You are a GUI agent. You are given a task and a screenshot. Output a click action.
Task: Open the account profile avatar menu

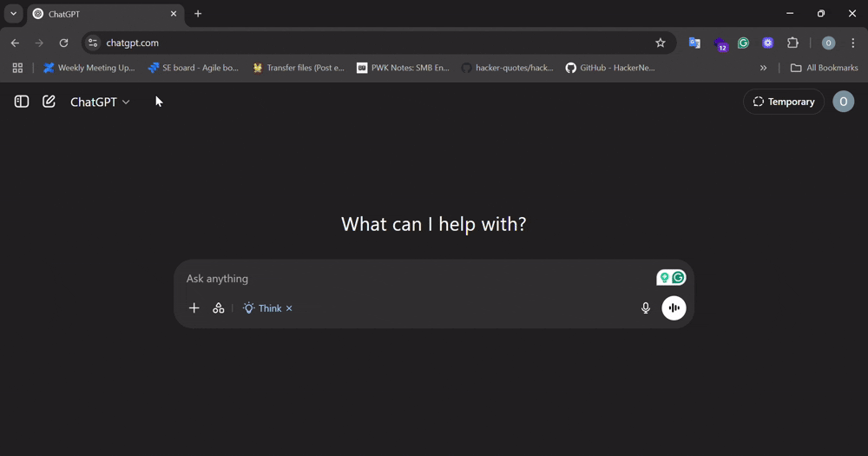pyautogui.click(x=843, y=102)
